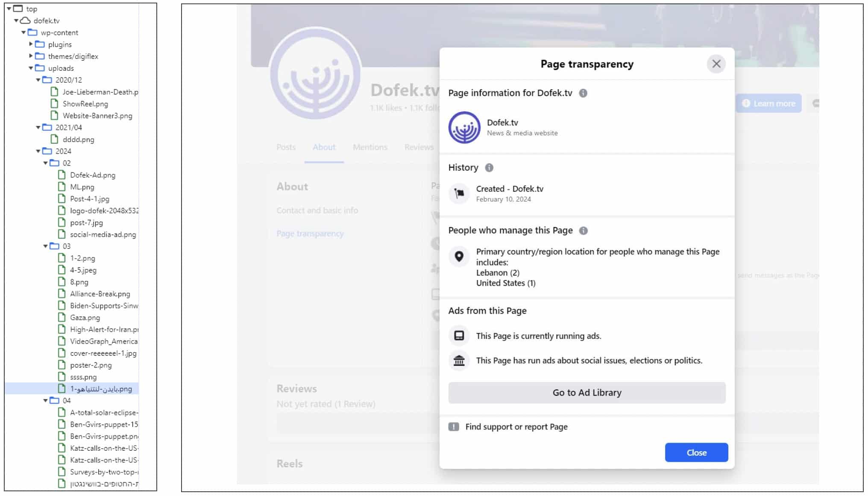Click Dofek.tv menorah logo in dialog
Viewport: 868px width, 496px height.
tap(464, 127)
